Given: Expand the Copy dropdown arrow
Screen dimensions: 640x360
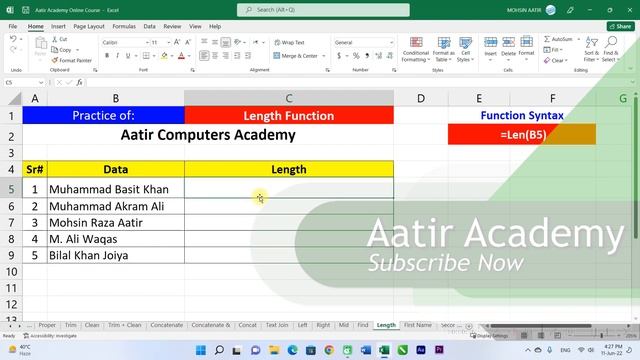Looking at the screenshot, I should (78, 50).
